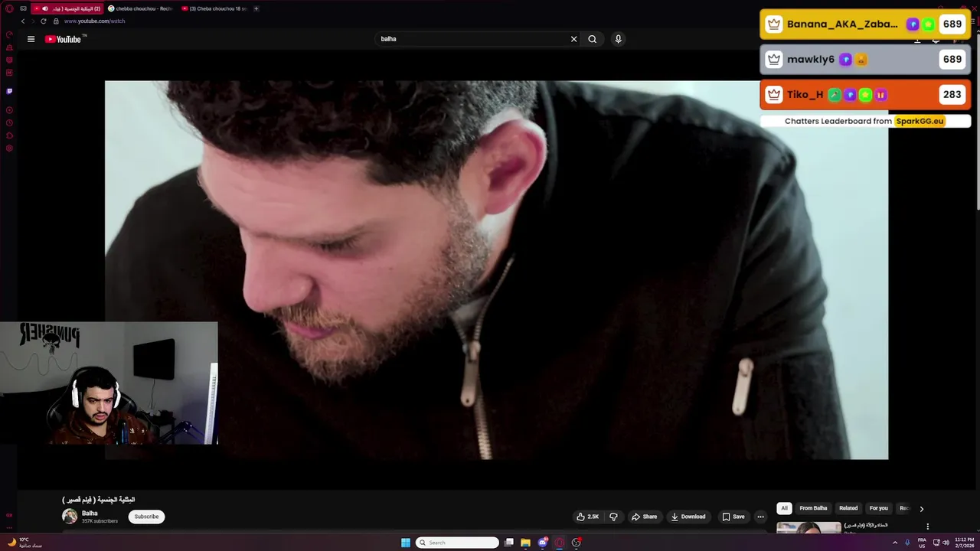Screen dimensions: 980x551
Task: Open the Windows Start menu
Action: (x=406, y=543)
